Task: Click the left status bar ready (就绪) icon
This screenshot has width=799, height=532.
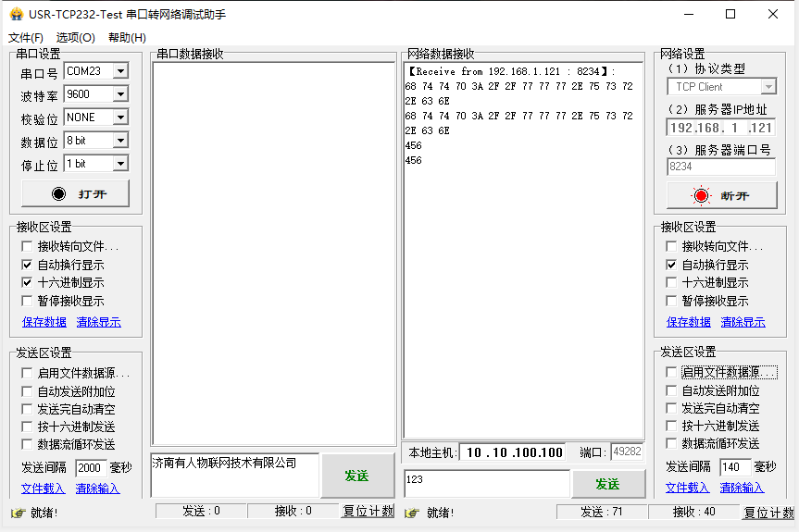Action: (x=18, y=513)
